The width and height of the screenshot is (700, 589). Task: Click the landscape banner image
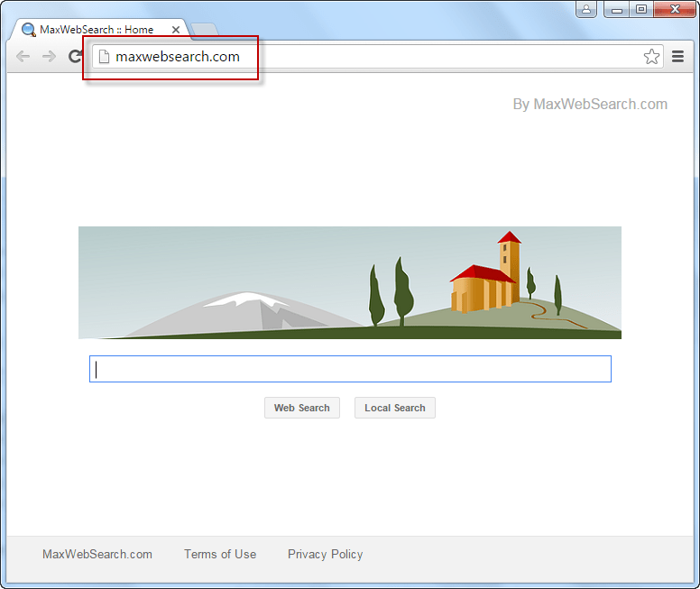coord(350,282)
